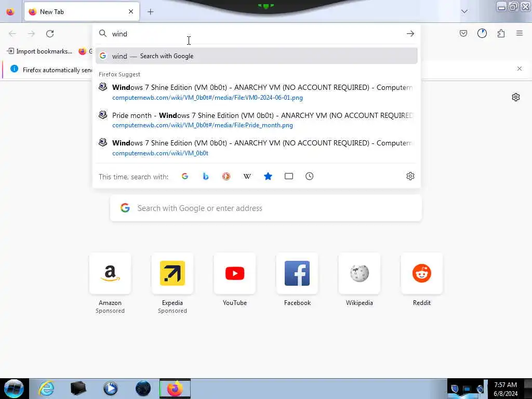This screenshot has height=399, width=532.
Task: Open the Windows Start button
Action: (x=14, y=389)
